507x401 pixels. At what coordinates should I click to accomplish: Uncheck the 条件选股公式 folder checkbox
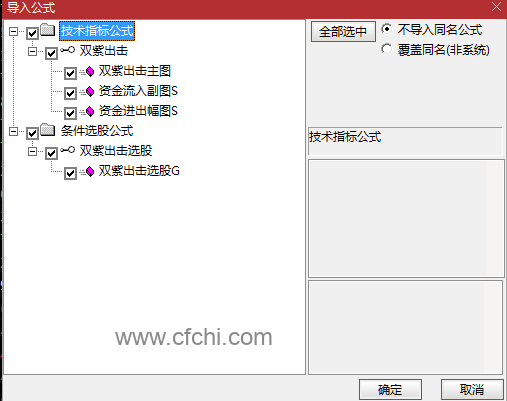point(32,133)
